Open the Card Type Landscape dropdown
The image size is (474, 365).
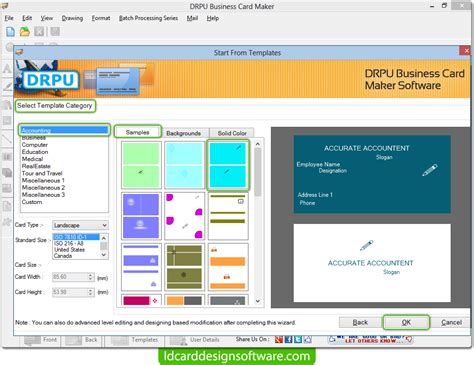pos(80,225)
